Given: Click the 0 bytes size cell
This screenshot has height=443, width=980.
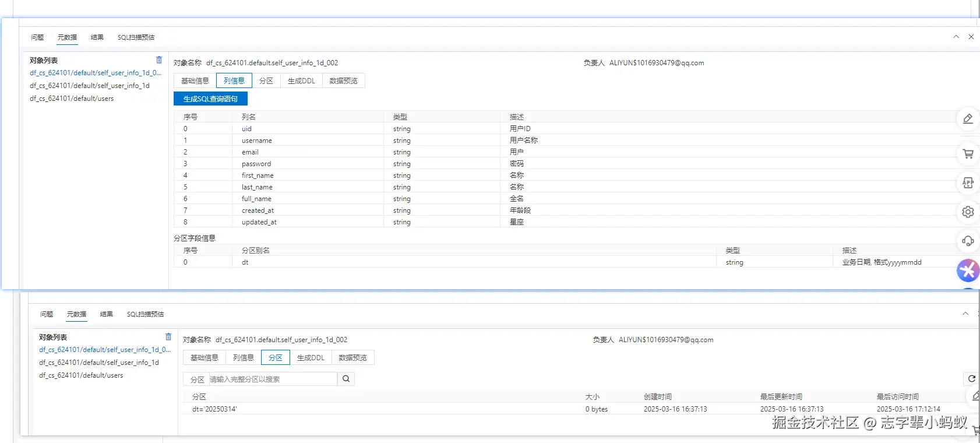Looking at the screenshot, I should click(597, 409).
